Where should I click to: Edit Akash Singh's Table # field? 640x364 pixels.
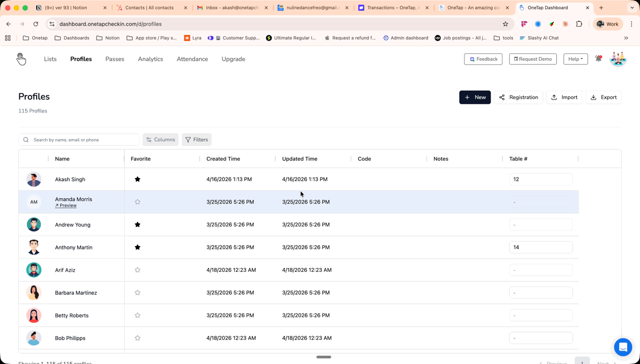(x=541, y=179)
